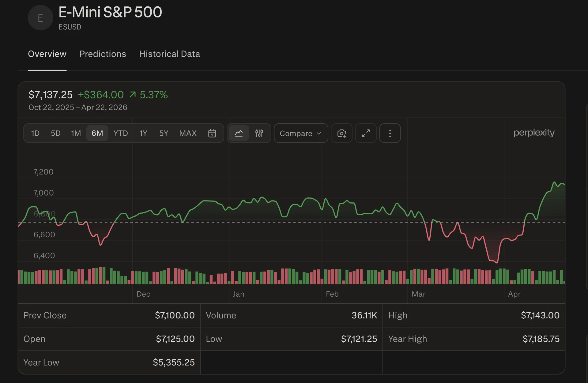Select the line chart view icon

tap(239, 133)
